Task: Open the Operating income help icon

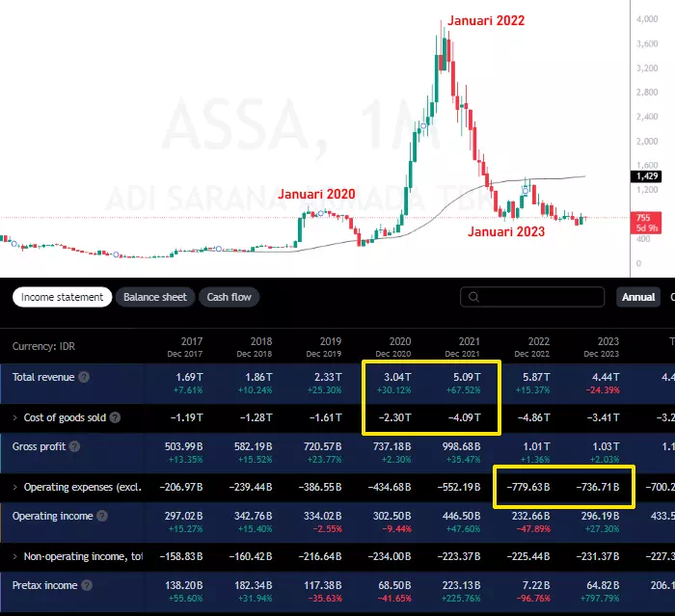Action: 102,516
